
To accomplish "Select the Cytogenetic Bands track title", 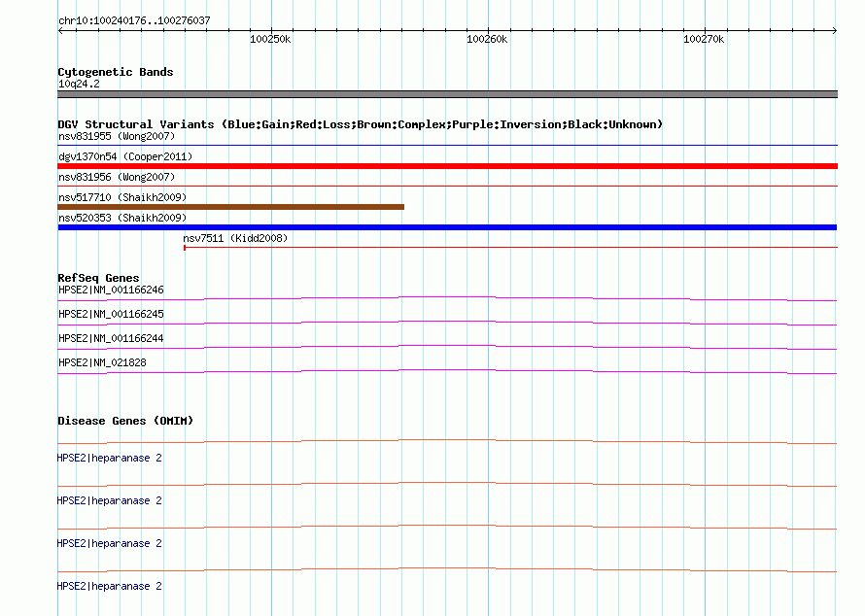I will click(x=116, y=72).
